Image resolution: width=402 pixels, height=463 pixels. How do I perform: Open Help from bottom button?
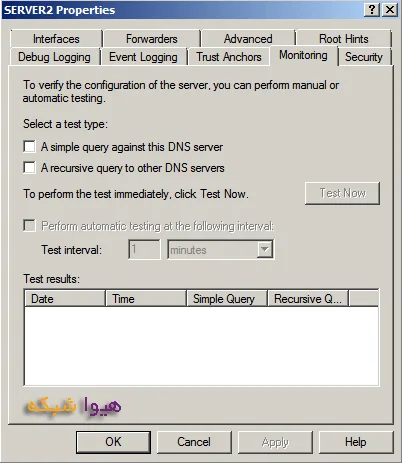pos(356,442)
